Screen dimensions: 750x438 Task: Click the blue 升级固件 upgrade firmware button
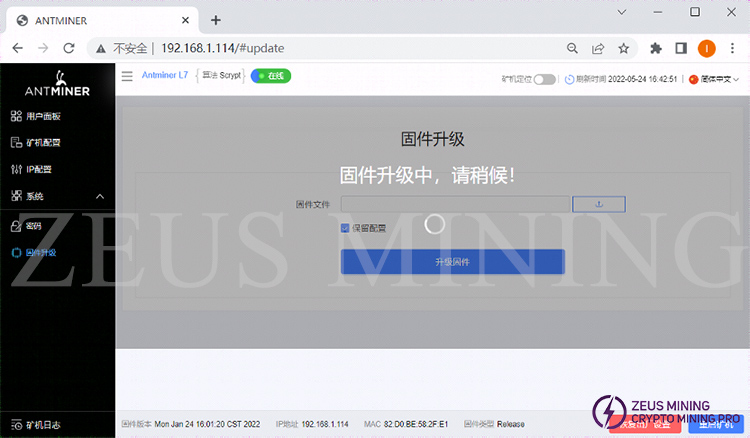[x=452, y=262]
